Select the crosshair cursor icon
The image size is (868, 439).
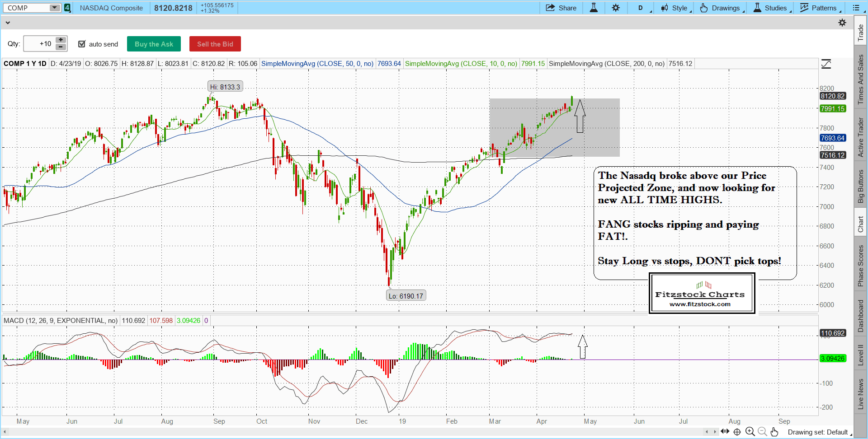737,432
